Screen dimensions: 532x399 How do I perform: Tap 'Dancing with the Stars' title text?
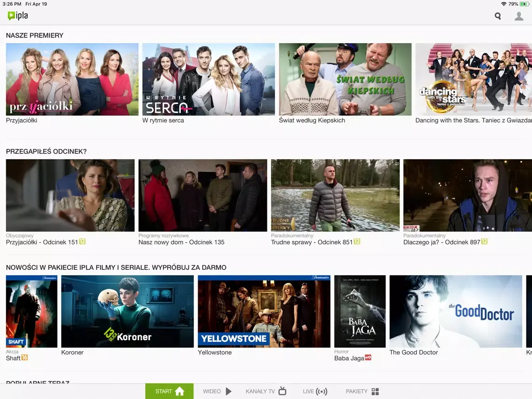click(x=473, y=120)
